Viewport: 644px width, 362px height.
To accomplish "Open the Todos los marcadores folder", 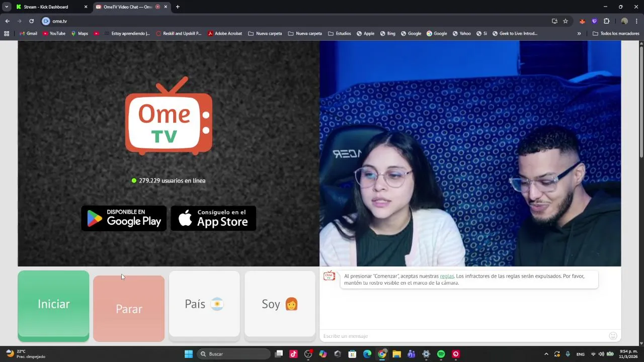I will click(x=616, y=34).
